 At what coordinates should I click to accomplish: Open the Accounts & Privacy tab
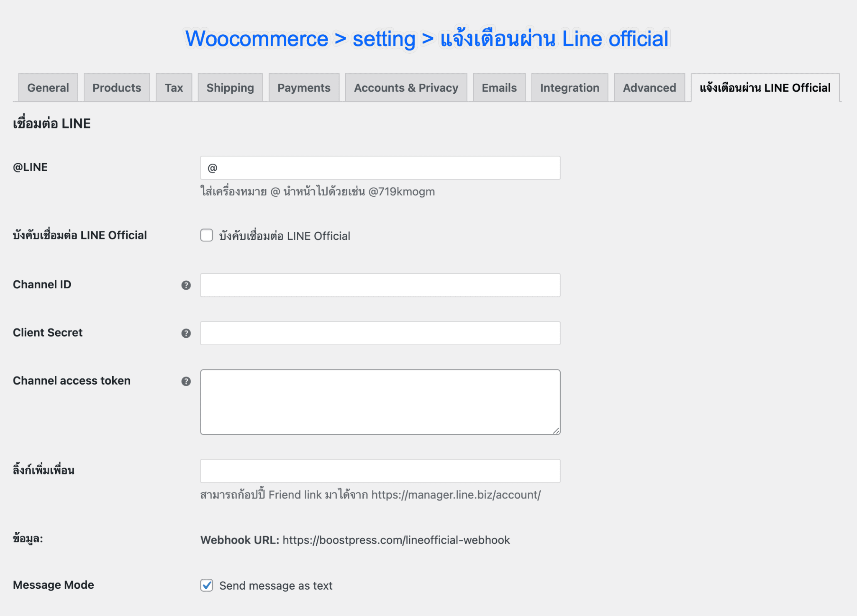pyautogui.click(x=406, y=87)
